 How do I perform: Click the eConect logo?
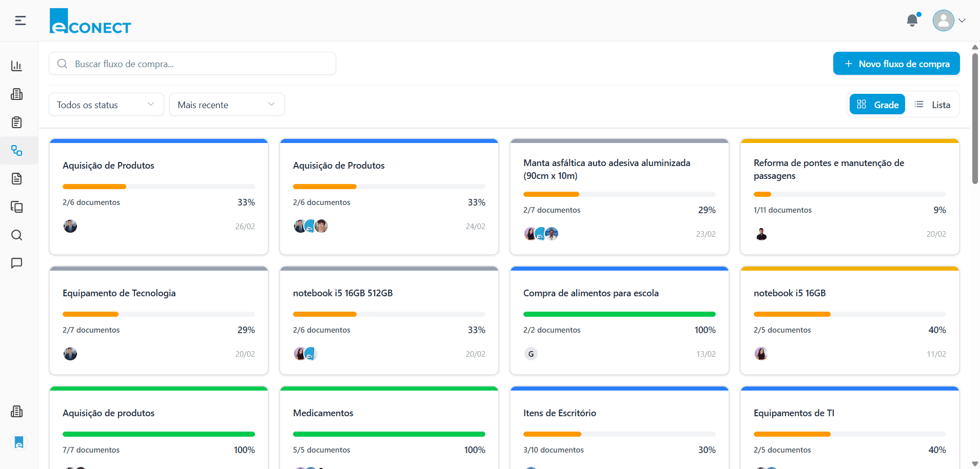coord(90,22)
